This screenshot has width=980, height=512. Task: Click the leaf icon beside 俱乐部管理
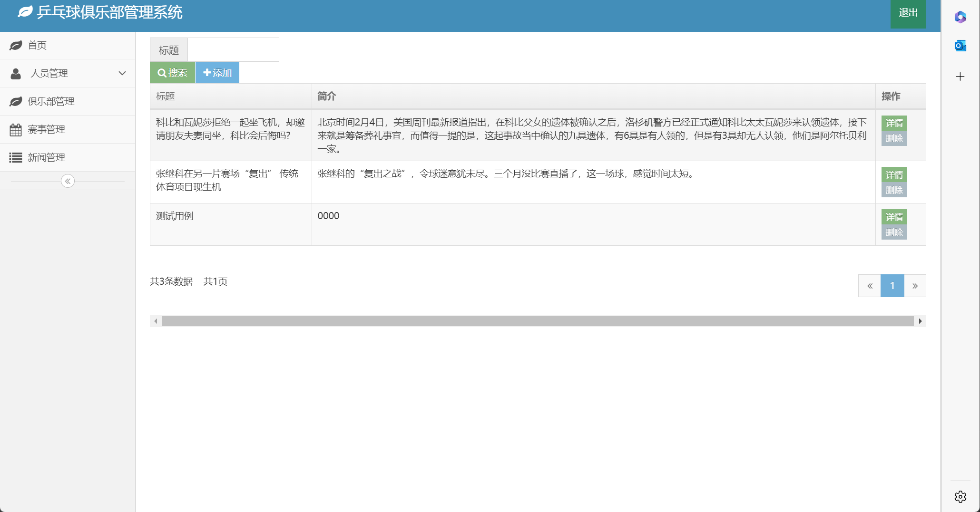coord(16,101)
